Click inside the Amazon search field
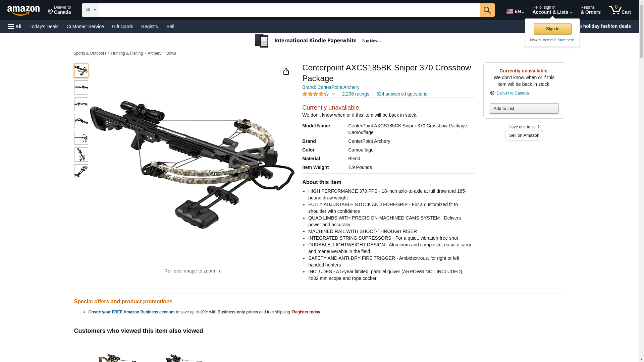The image size is (644, 362). click(x=289, y=10)
